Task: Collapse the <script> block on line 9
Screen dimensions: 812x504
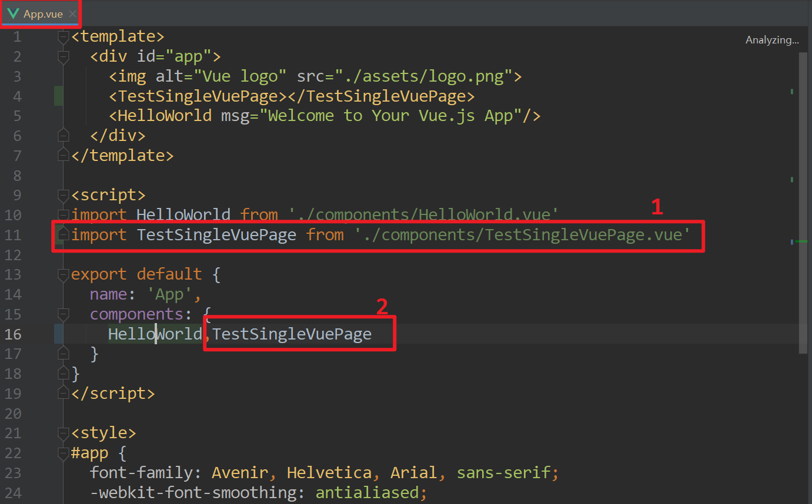Action: [63, 195]
